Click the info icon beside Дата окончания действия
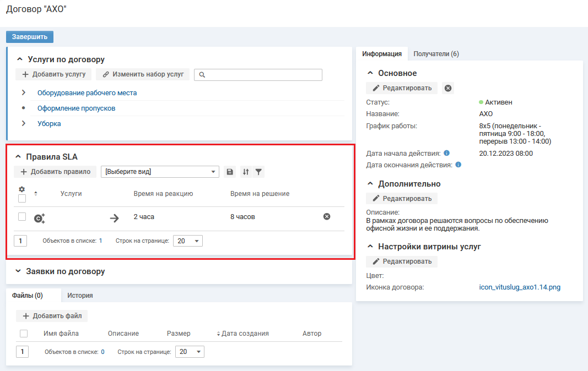 tap(458, 165)
